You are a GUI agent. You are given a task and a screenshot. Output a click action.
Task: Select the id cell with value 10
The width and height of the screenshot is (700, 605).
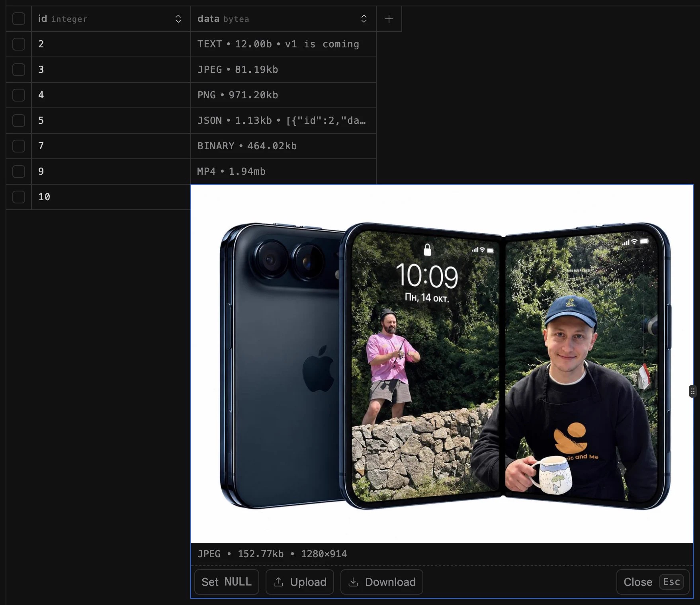click(111, 197)
